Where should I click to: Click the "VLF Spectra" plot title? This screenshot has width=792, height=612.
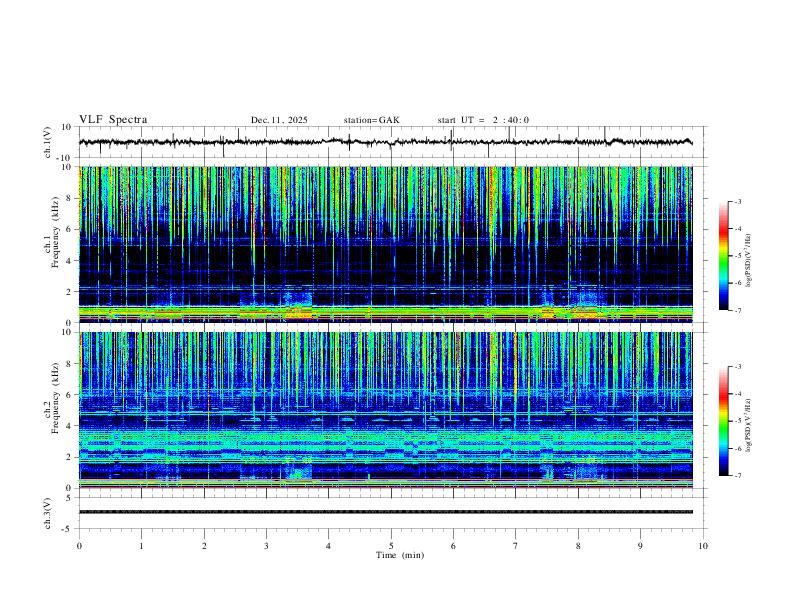pyautogui.click(x=113, y=120)
